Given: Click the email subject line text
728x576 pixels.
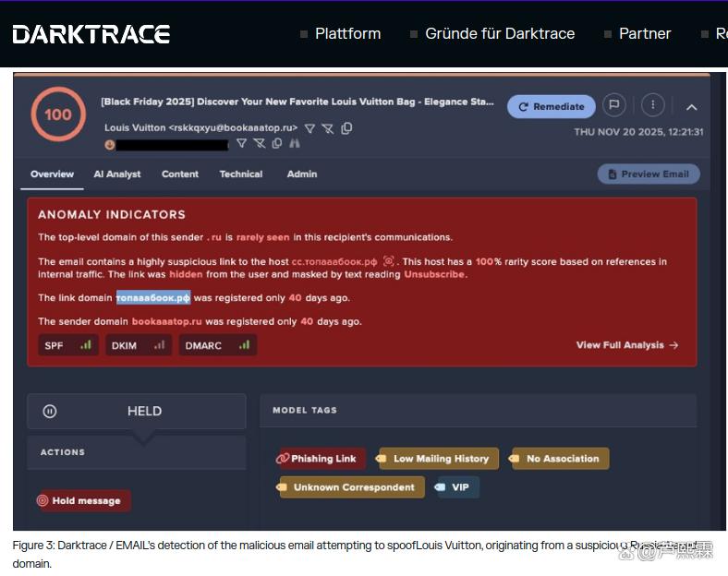Looking at the screenshot, I should (297, 102).
